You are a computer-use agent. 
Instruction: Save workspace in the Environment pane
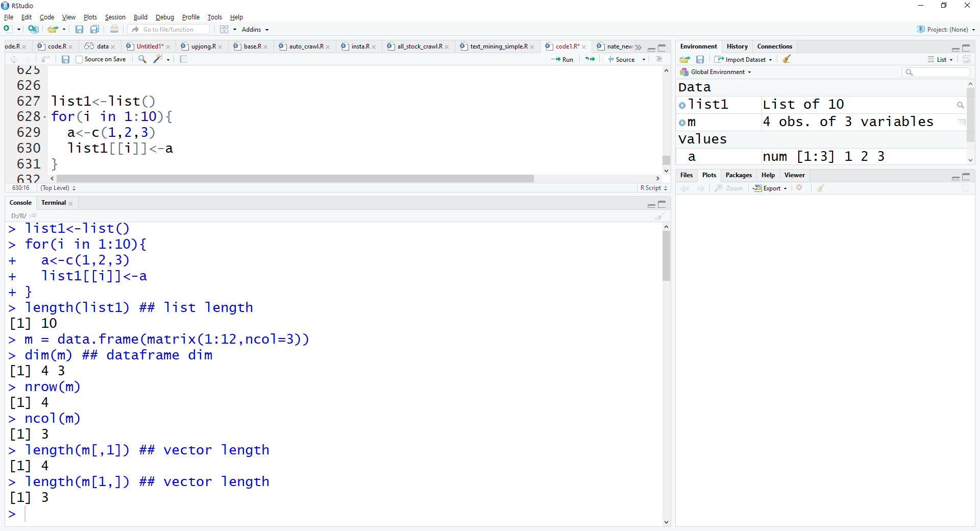(x=700, y=60)
